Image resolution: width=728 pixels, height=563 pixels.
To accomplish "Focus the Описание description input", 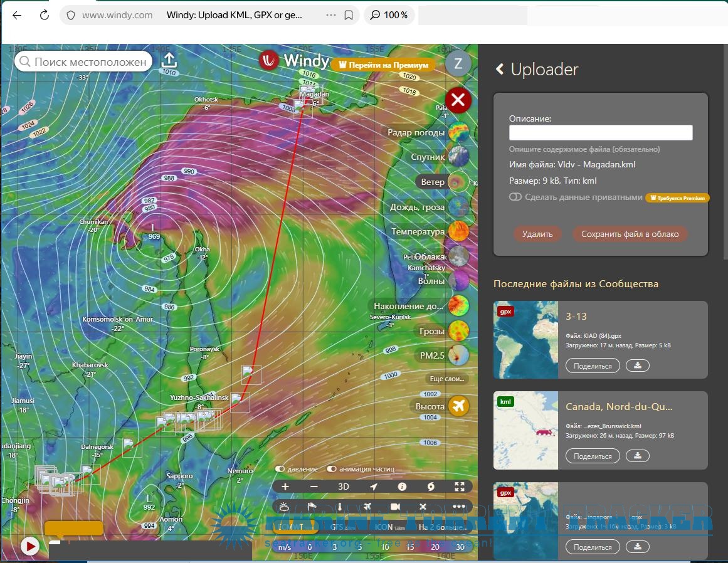I will (601, 132).
